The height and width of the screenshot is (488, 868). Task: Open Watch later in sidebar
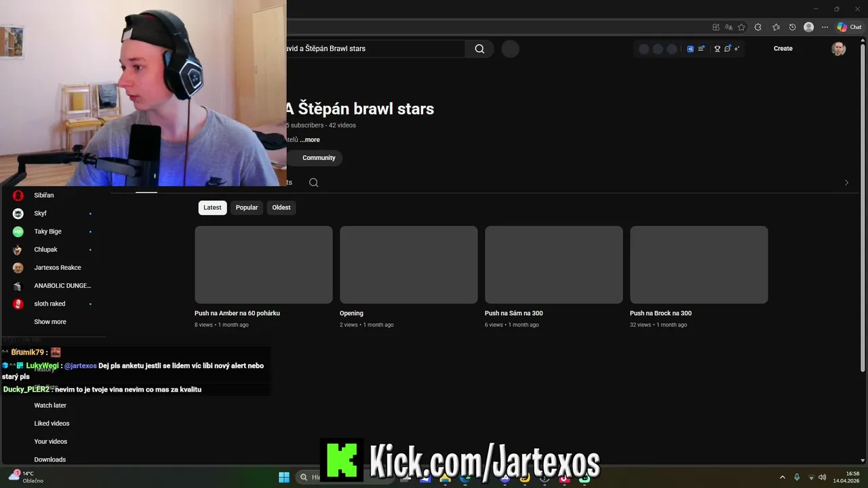pos(50,405)
